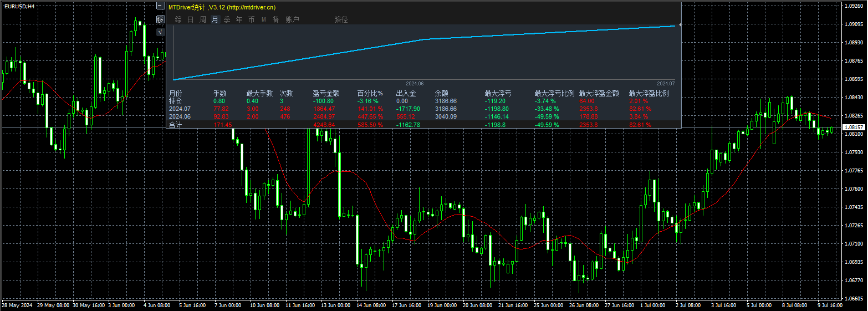The image size is (868, 311).
Task: Open the M tab
Action: coord(263,19)
